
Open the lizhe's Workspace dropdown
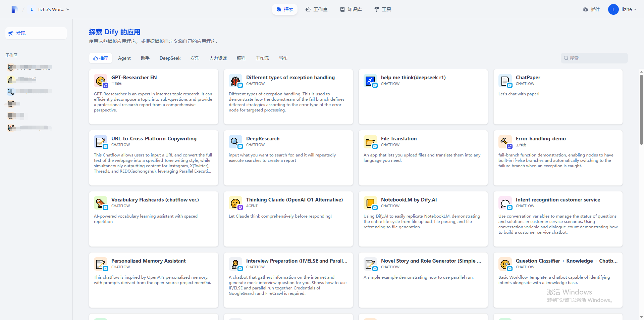(x=49, y=9)
